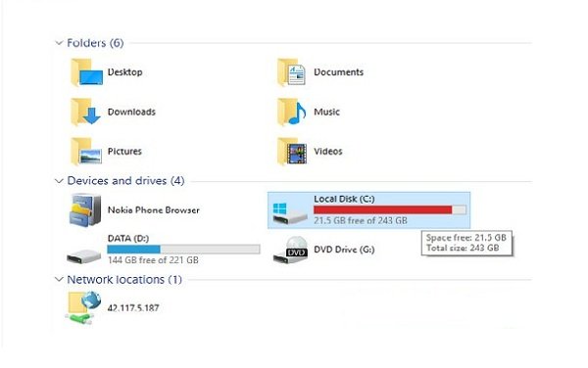Click the 42.117.5.187 label text

tap(133, 308)
